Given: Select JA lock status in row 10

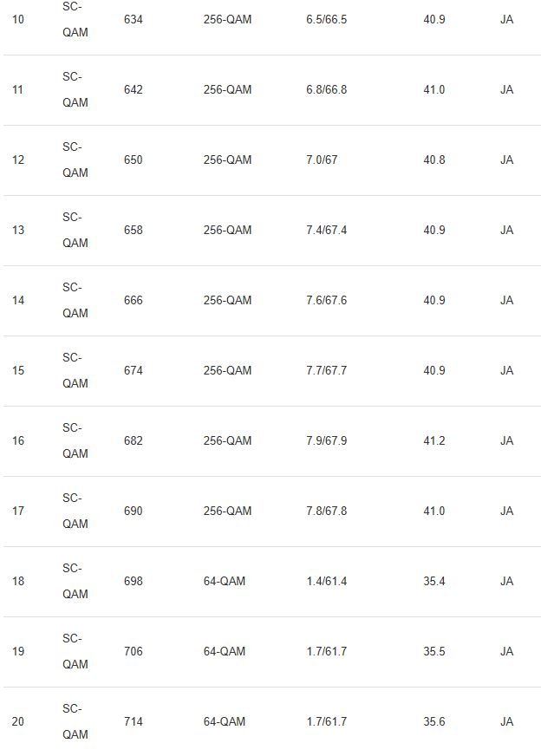Looking at the screenshot, I should point(507,20).
